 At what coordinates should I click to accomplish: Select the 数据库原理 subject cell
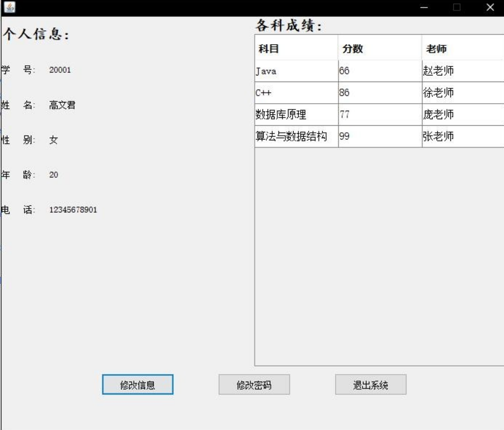point(297,115)
